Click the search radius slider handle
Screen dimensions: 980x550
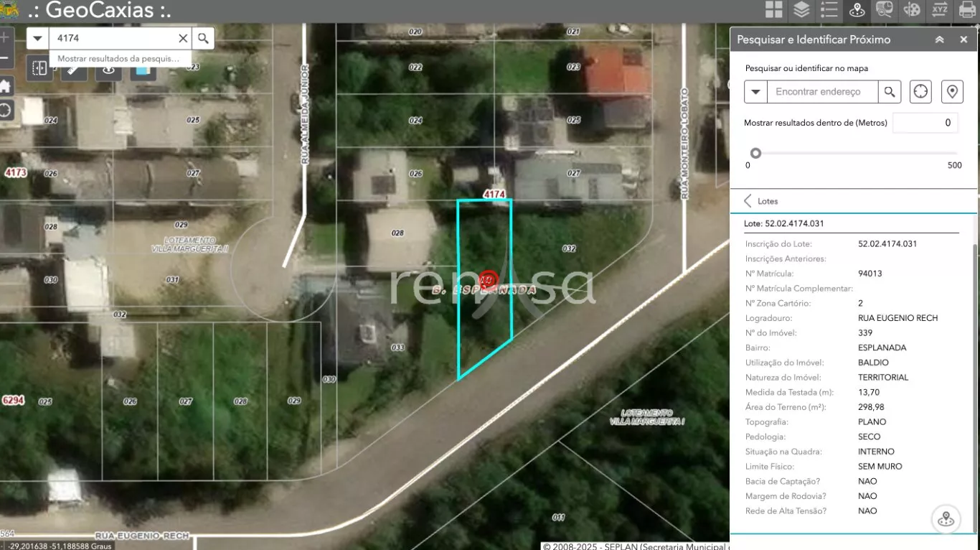(755, 153)
